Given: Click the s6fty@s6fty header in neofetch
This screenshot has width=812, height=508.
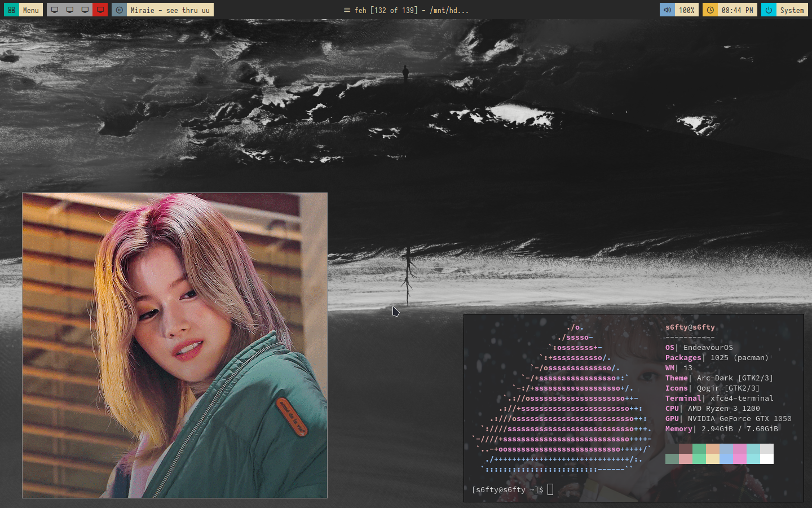Looking at the screenshot, I should click(690, 327).
